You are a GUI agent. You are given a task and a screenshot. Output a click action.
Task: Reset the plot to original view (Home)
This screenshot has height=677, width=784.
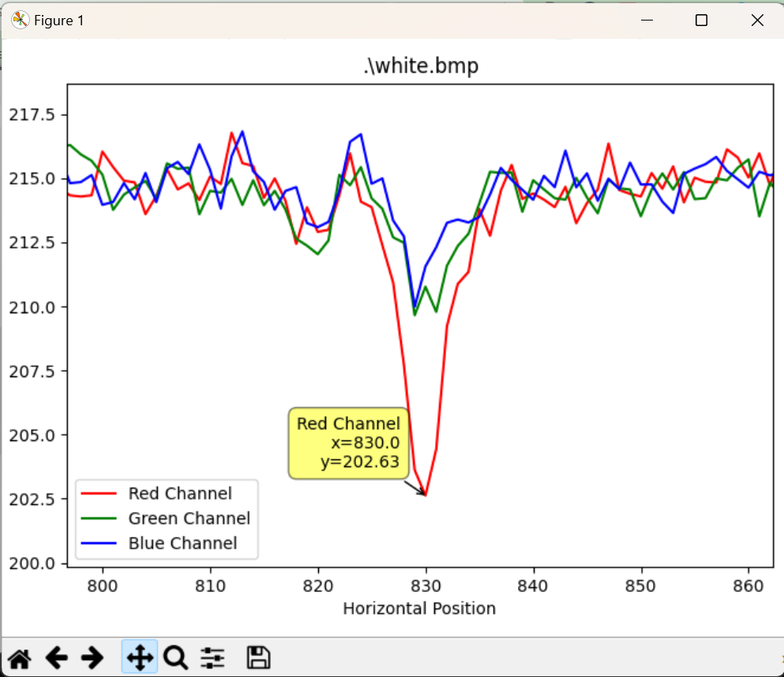coord(20,658)
